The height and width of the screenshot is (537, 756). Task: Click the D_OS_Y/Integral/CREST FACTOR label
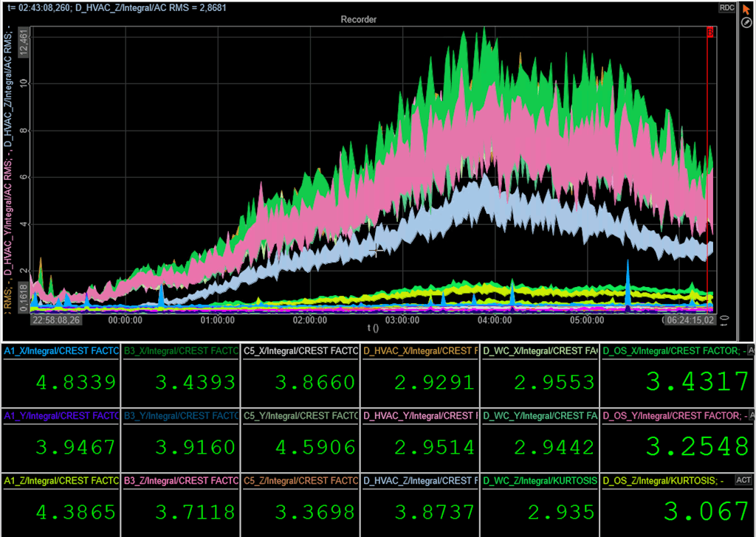click(x=675, y=415)
